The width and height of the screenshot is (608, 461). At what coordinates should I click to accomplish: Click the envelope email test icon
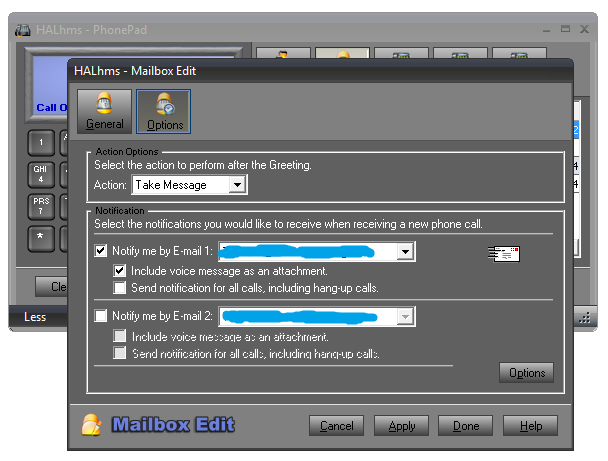click(x=503, y=253)
